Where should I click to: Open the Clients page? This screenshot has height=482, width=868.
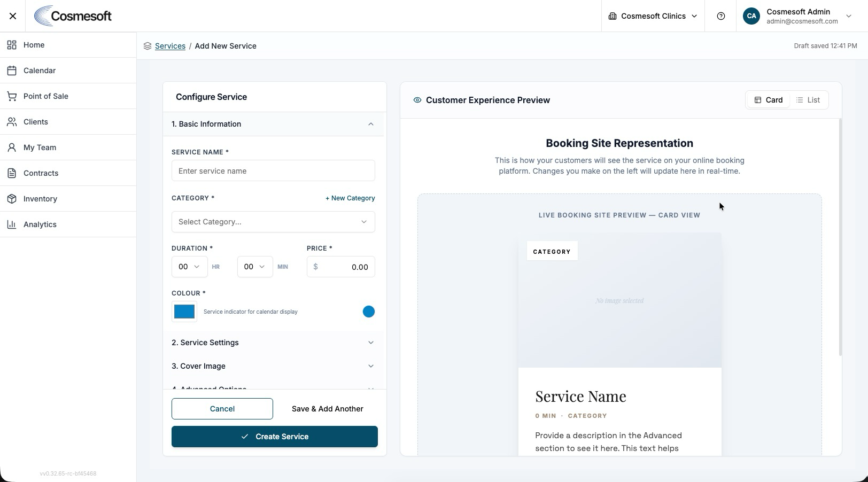pyautogui.click(x=68, y=122)
